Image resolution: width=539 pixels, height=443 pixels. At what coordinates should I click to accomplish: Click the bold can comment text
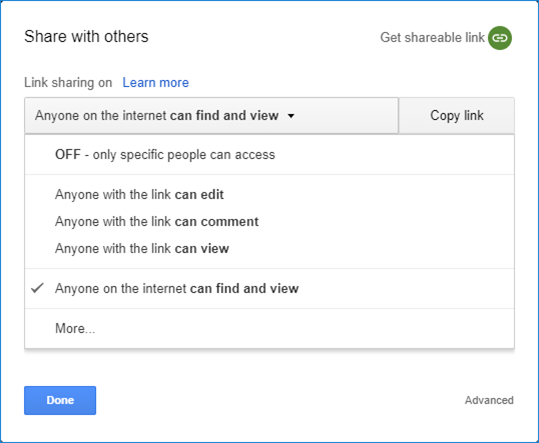coord(217,222)
